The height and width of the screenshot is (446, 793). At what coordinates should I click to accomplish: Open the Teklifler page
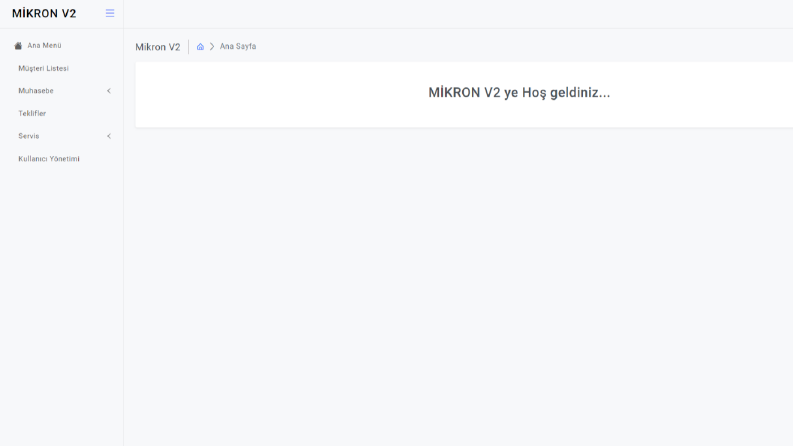(32, 113)
